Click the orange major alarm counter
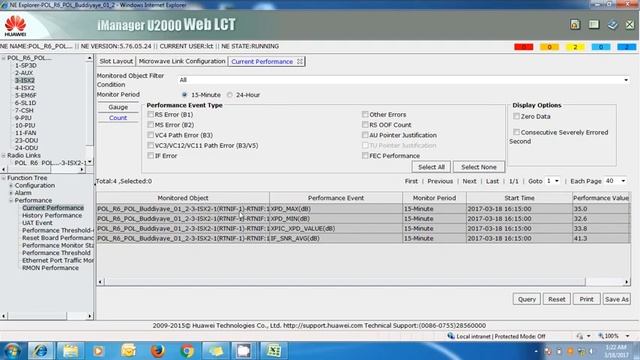640x360 pixels. point(549,47)
